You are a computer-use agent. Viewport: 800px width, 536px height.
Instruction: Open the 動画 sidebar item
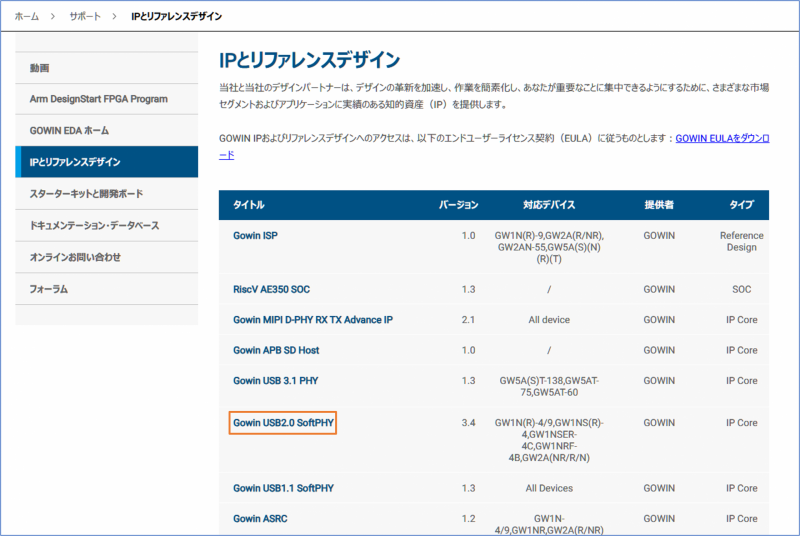[x=107, y=68]
